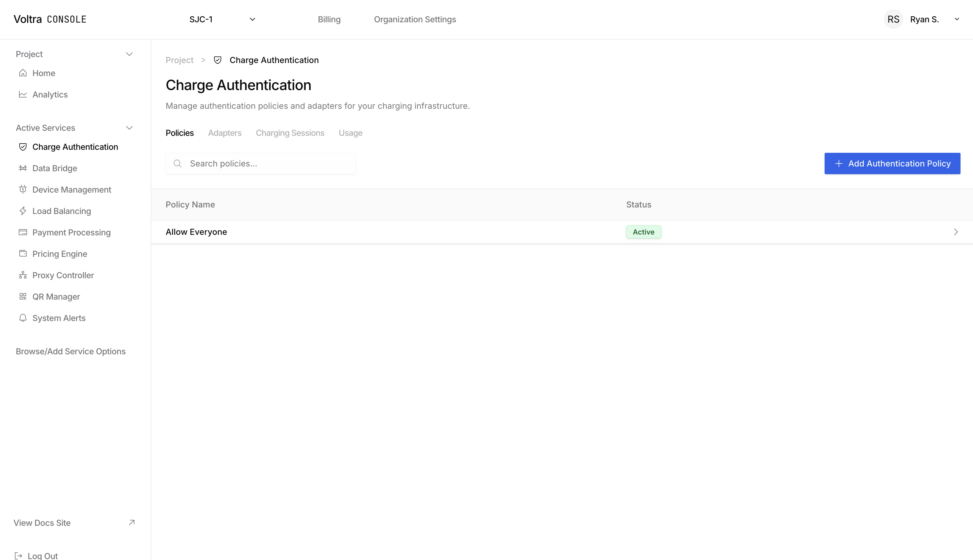Viewport: 973px width, 560px height.
Task: Click the Log Out icon
Action: pos(18,555)
